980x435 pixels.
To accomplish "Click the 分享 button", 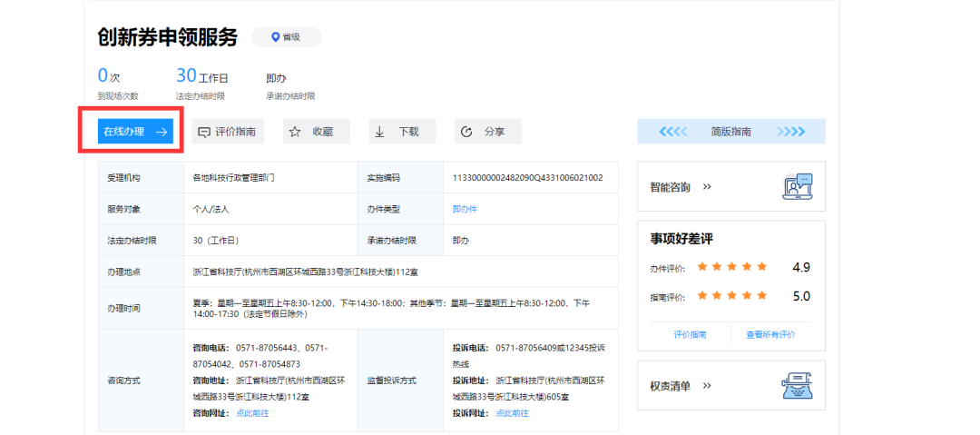I will click(x=488, y=132).
